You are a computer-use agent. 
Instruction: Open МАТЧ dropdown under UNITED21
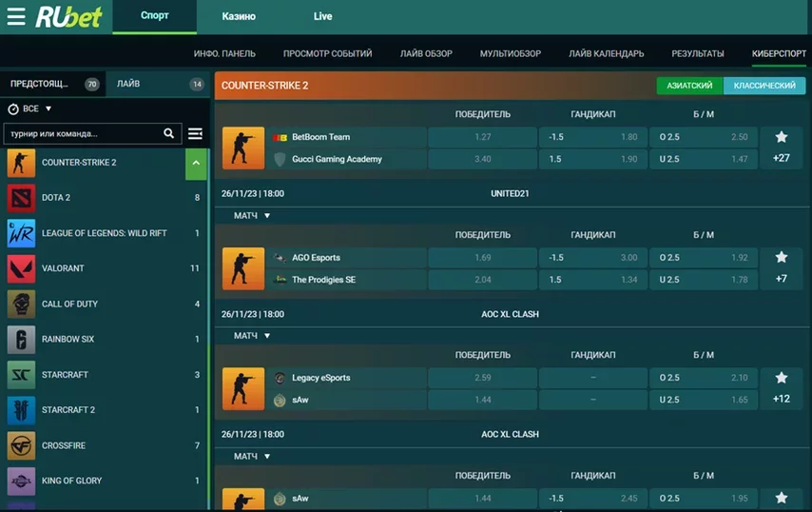252,216
